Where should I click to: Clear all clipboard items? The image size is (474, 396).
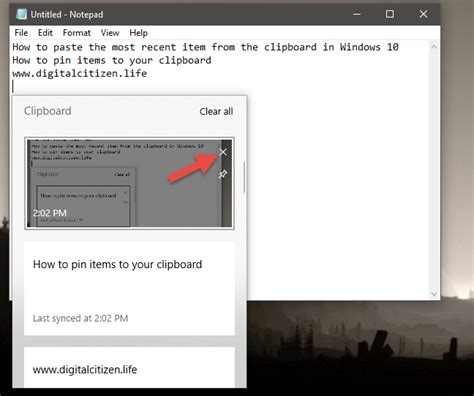[x=216, y=111]
